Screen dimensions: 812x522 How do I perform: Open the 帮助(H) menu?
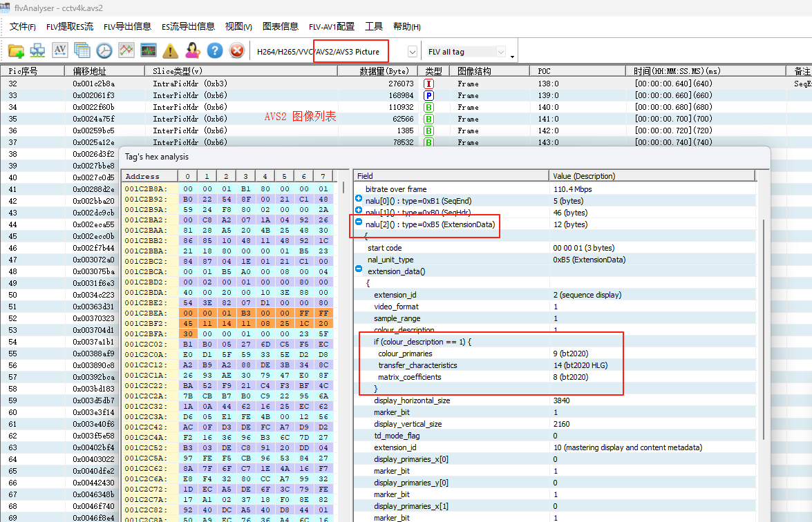(x=406, y=26)
